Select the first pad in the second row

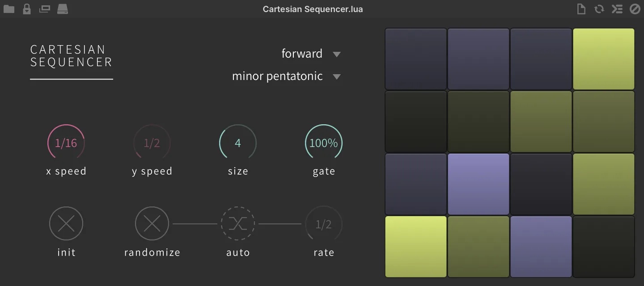click(x=416, y=122)
